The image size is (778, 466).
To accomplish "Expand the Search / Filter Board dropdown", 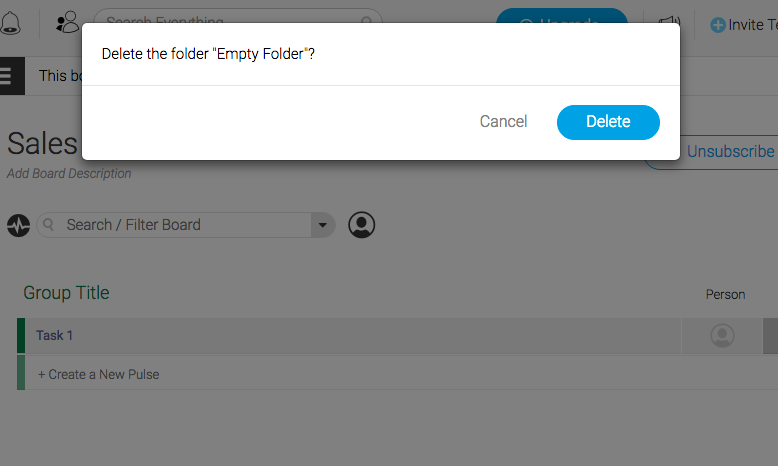I will pos(323,225).
